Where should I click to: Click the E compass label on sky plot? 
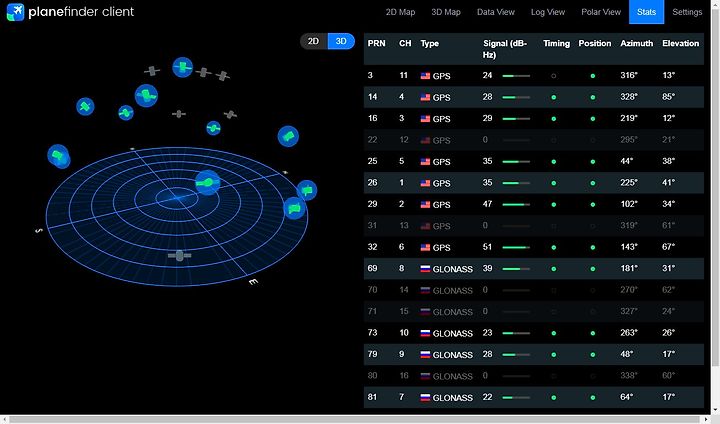coord(253,282)
